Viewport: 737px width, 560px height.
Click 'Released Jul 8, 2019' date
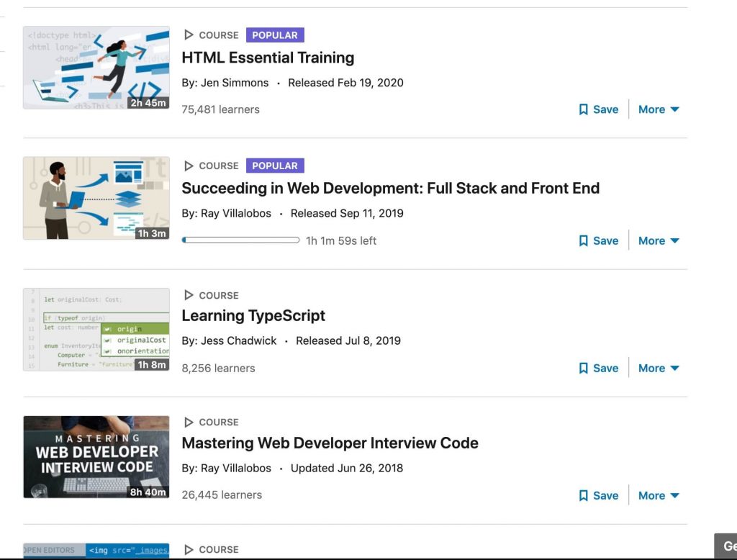point(348,341)
